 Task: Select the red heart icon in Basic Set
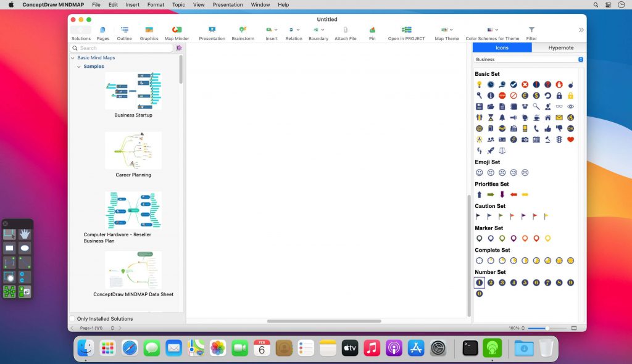(570, 139)
